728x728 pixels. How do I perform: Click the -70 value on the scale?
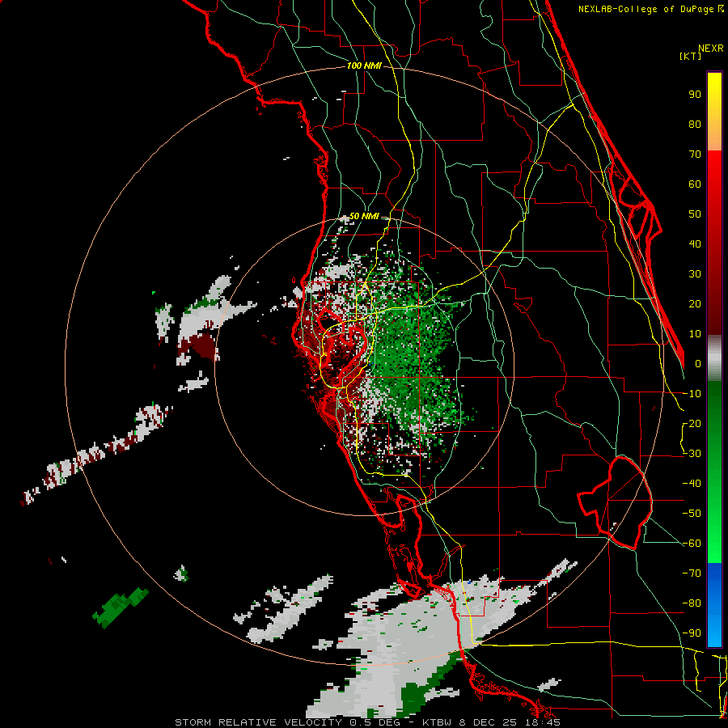(692, 574)
